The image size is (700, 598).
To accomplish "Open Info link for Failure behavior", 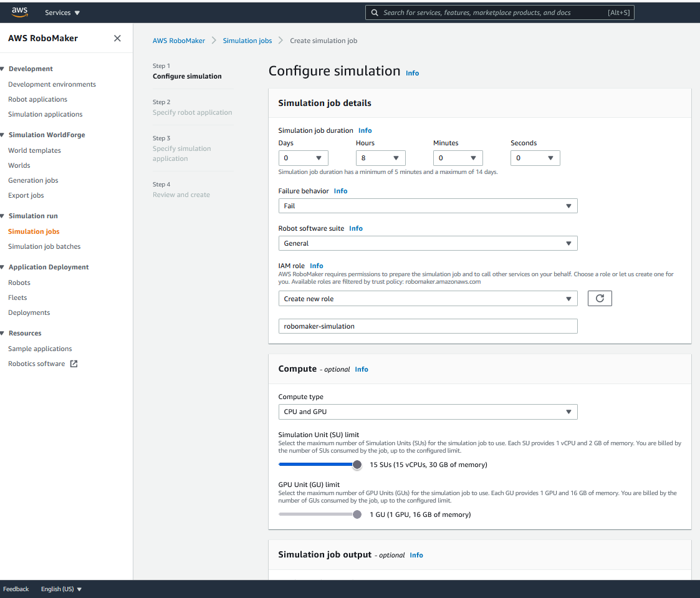I will (x=340, y=191).
